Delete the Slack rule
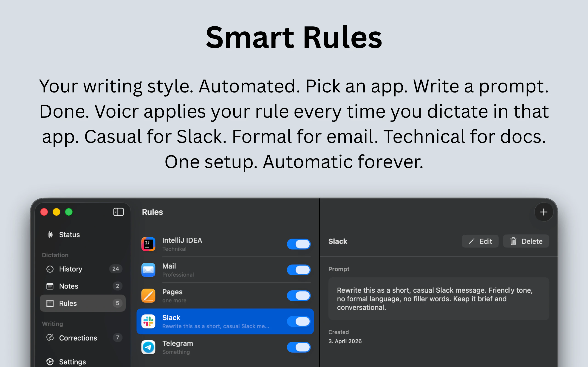Viewport: 588px width, 367px height. pyautogui.click(x=526, y=241)
